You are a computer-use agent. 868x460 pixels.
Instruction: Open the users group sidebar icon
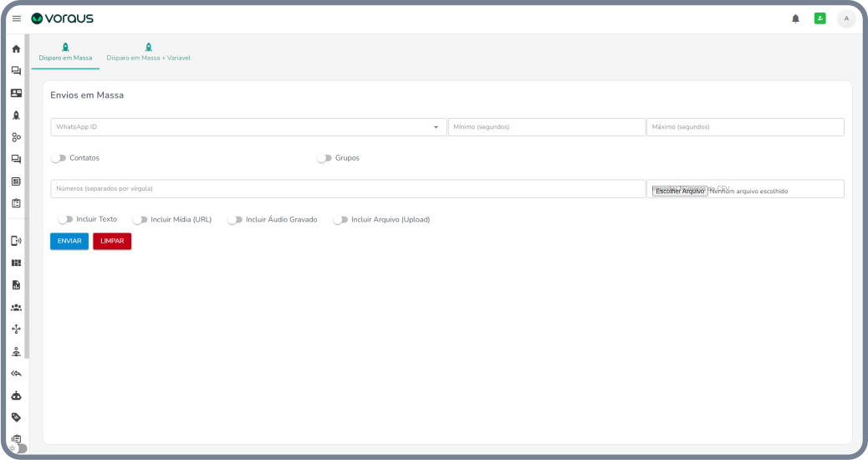[x=16, y=308]
